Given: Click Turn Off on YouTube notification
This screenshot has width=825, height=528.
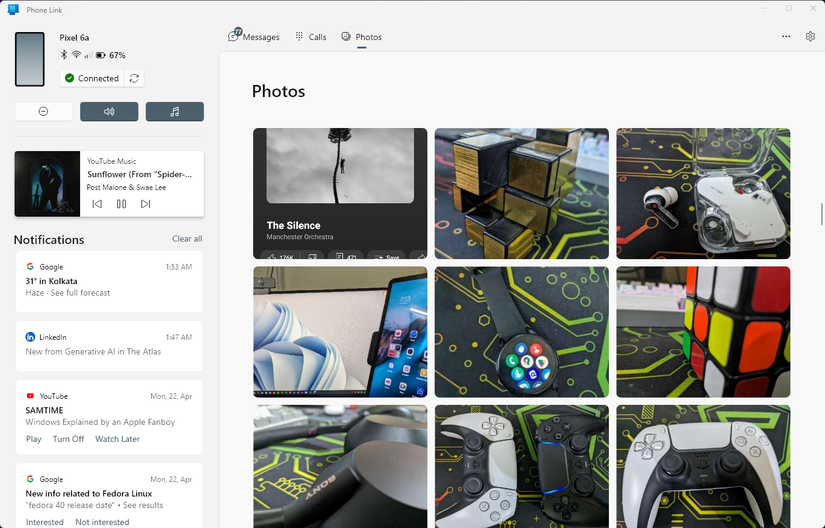Looking at the screenshot, I should pos(68,439).
